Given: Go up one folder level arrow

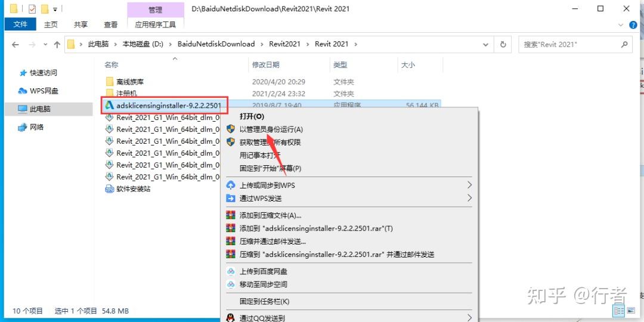Looking at the screenshot, I should click(x=57, y=44).
